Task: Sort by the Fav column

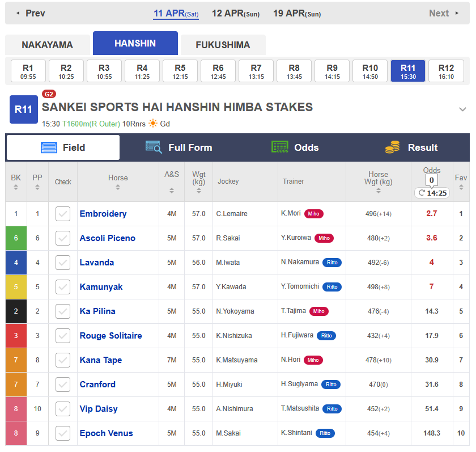Action: [x=461, y=188]
